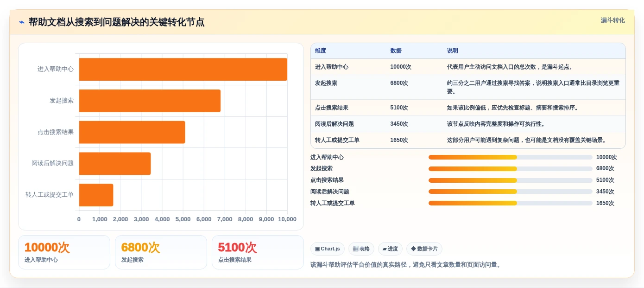Click the description starting 代表用户主动访问文档入口

(x=511, y=67)
